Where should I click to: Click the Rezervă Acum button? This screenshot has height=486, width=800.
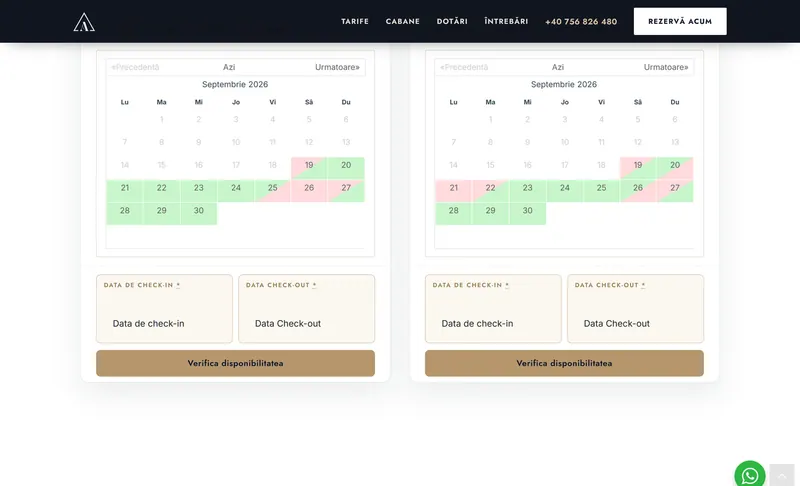pyautogui.click(x=680, y=21)
